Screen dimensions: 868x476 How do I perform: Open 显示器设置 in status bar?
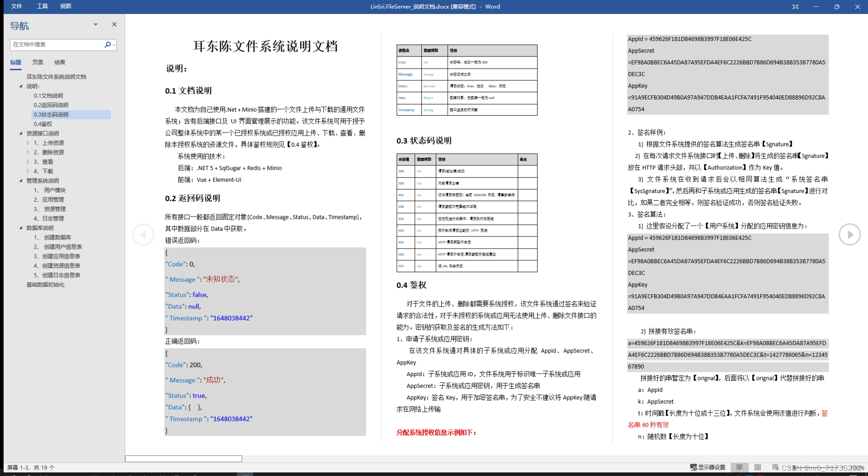coord(708,467)
